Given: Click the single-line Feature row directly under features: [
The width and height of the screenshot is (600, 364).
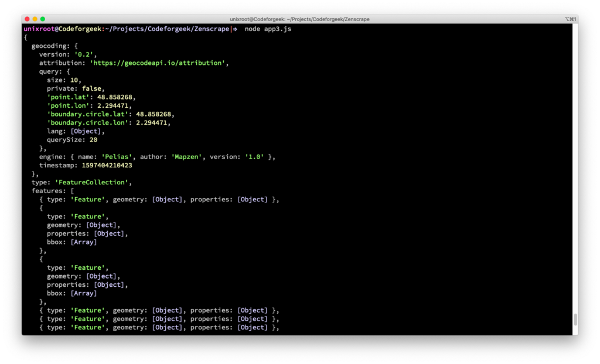Looking at the screenshot, I should [x=159, y=199].
